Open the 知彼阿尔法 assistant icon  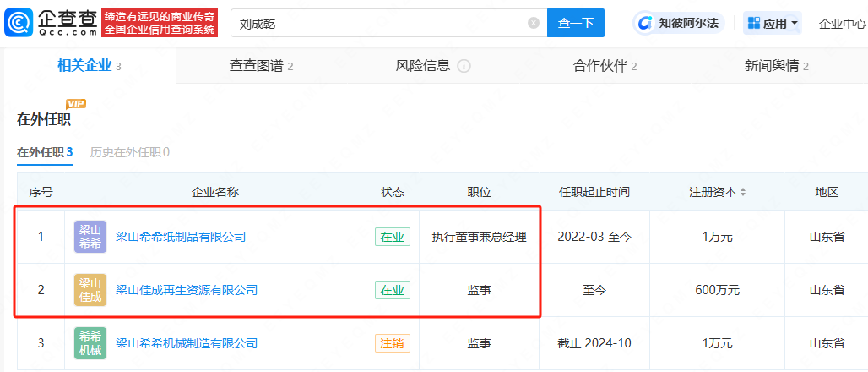(x=643, y=23)
